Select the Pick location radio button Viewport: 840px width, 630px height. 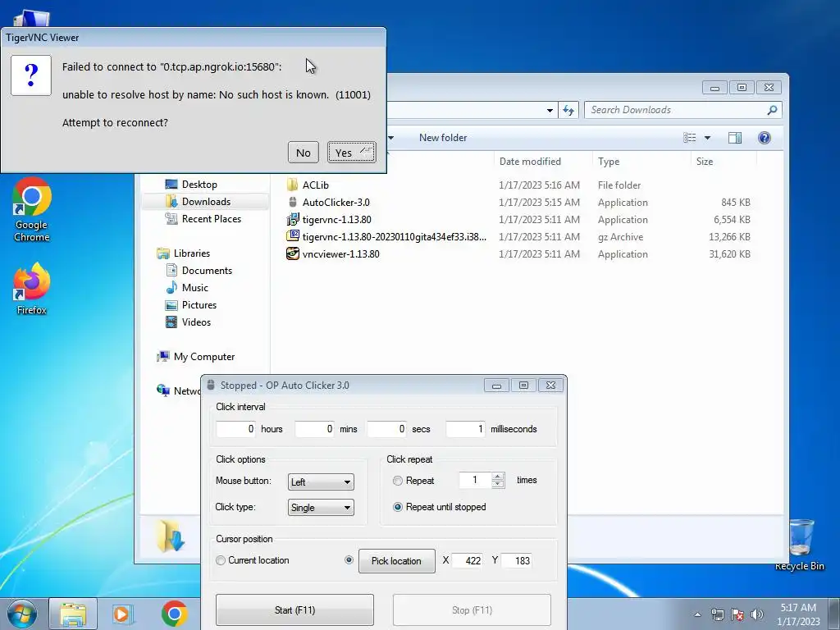click(x=349, y=559)
